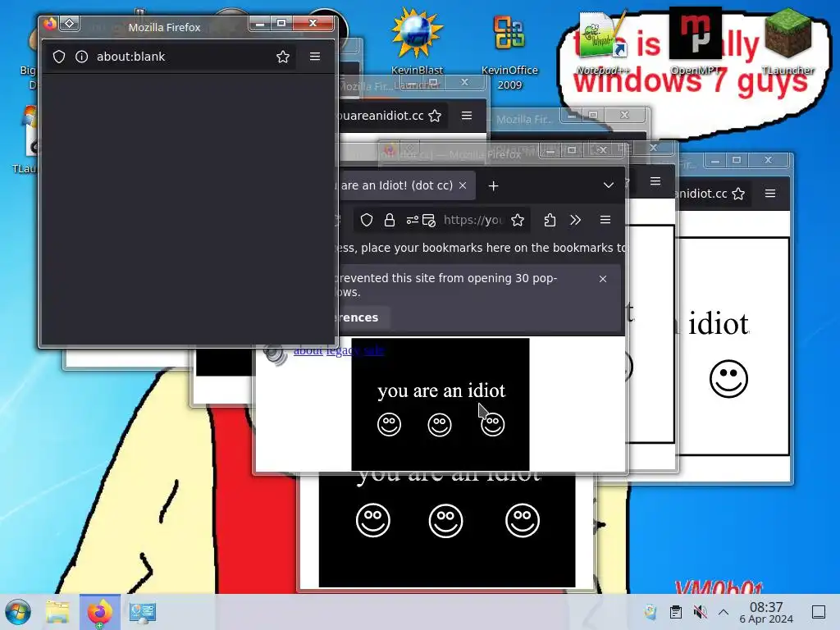Open the KevinBlast desktop icon
Screen dimensions: 840x630
click(x=417, y=43)
